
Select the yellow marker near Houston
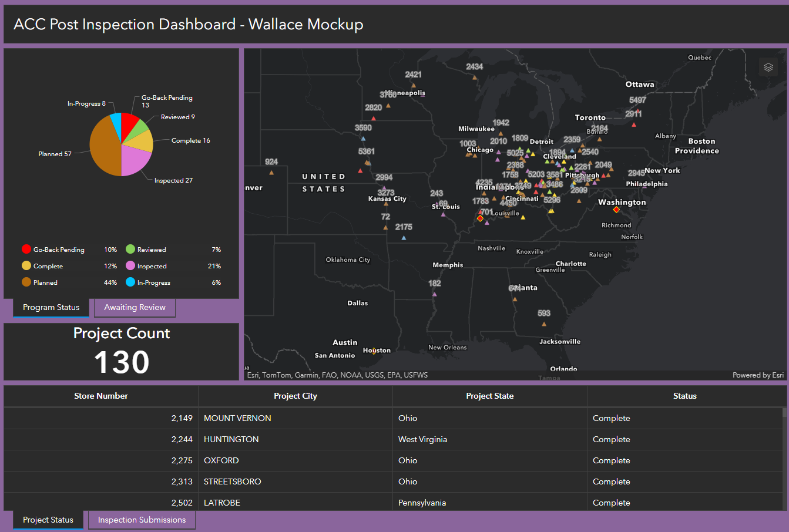pos(372,351)
